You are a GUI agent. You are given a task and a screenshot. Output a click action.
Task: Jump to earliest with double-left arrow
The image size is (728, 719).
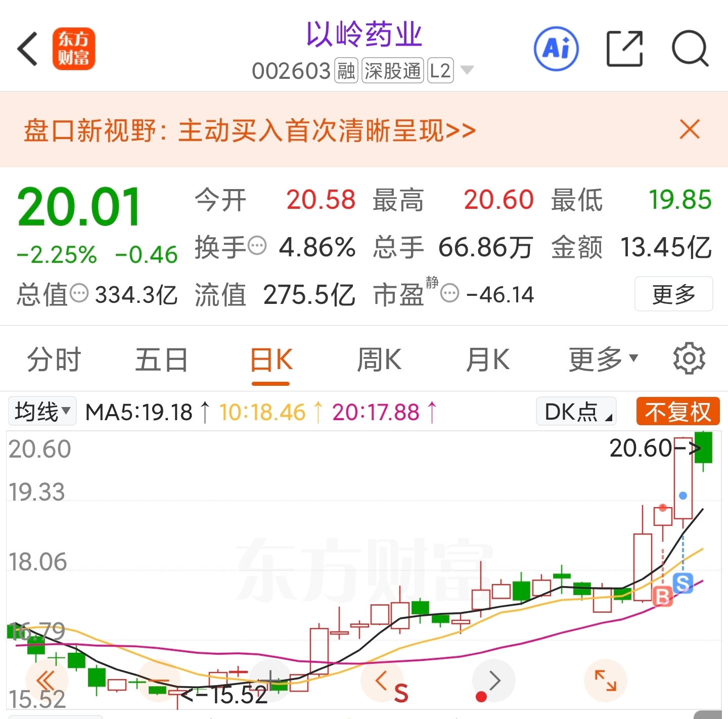point(46,681)
